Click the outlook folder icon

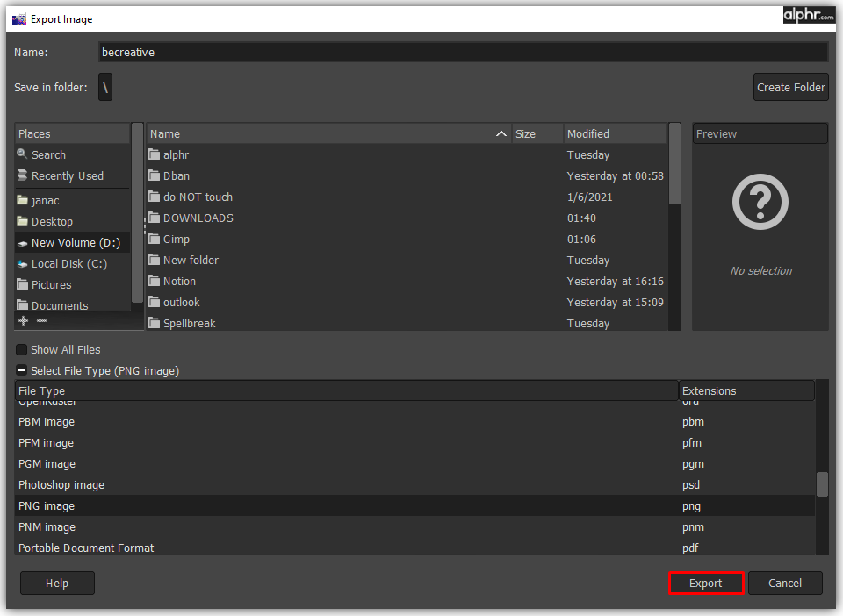pos(155,302)
